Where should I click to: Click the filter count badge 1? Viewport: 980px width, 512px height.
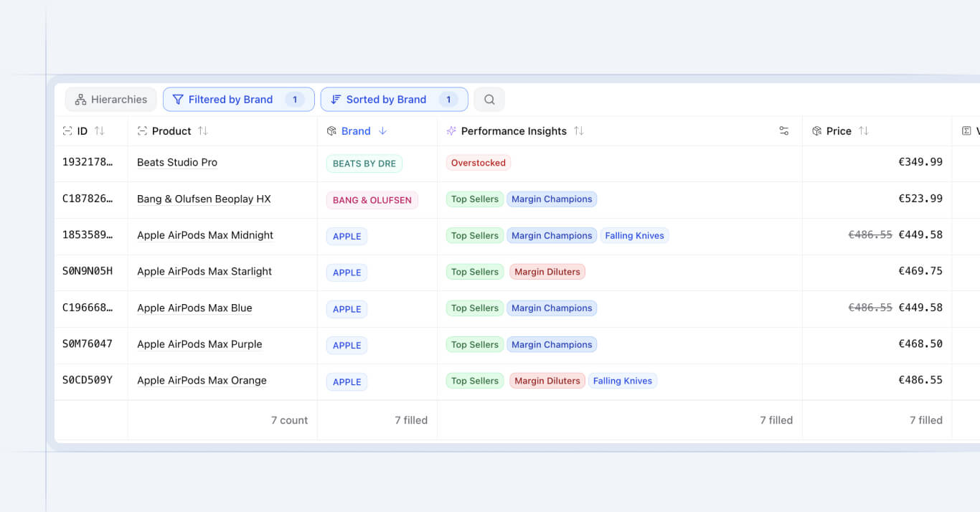294,100
